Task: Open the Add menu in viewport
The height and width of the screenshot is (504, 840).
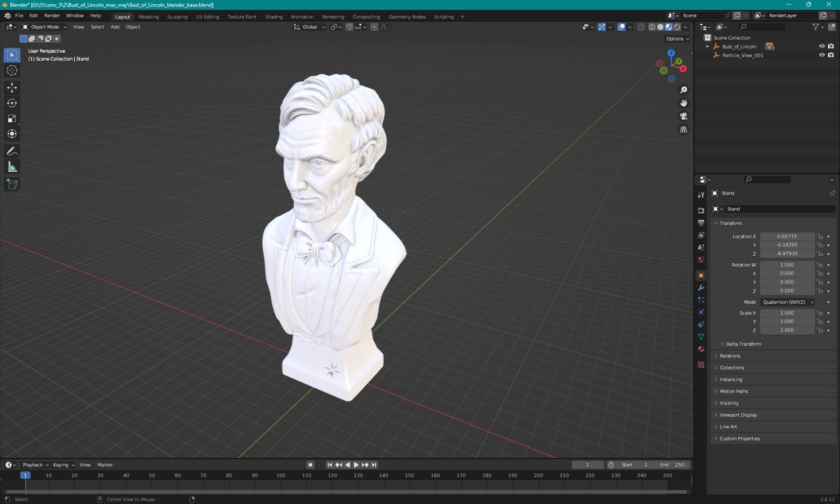Action: (115, 27)
